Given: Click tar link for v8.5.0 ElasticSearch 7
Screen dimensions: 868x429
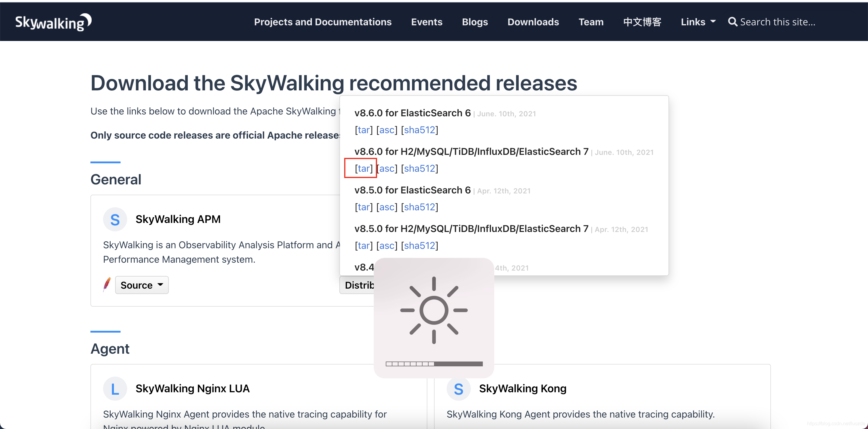Looking at the screenshot, I should [x=363, y=246].
